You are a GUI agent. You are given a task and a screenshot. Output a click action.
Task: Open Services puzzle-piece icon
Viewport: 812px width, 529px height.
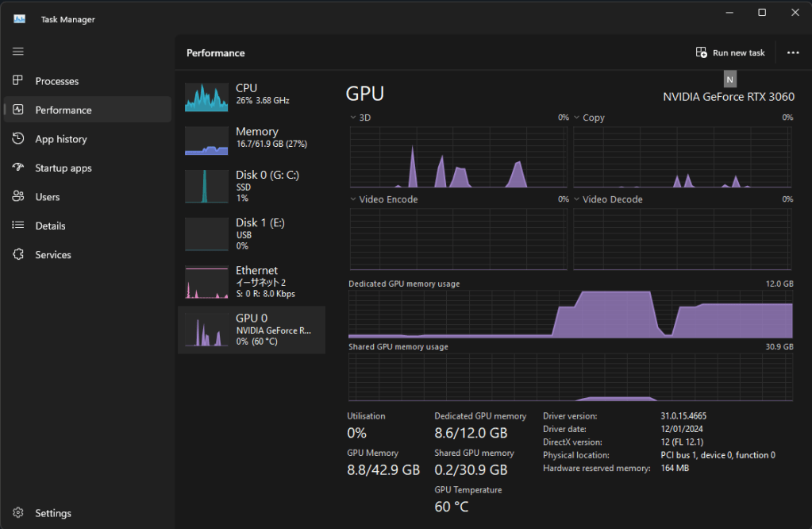(x=18, y=255)
